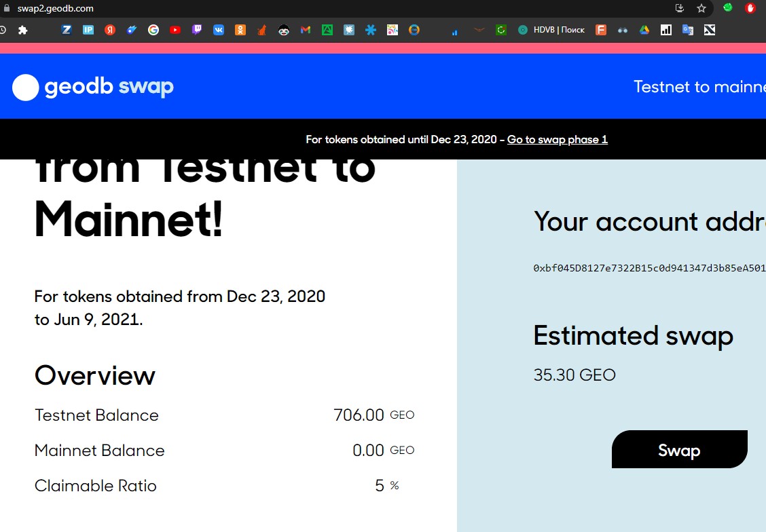Click the geodb swap logo
The height and width of the screenshot is (532, 766).
[93, 88]
